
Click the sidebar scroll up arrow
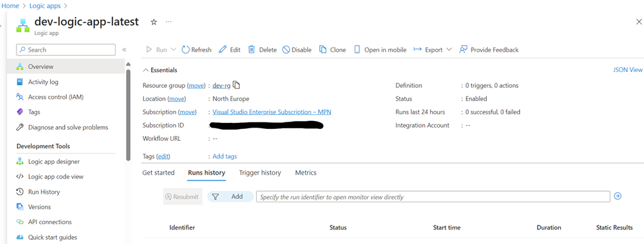[x=128, y=64]
